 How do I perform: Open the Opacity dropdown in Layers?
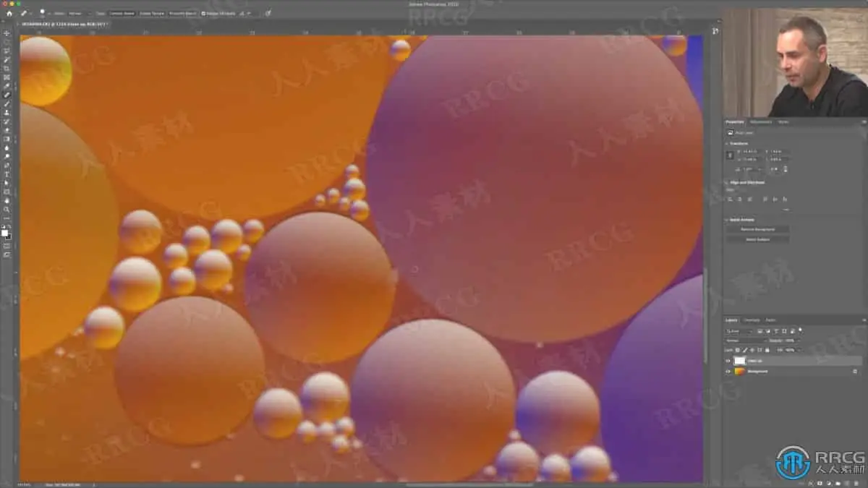tap(799, 341)
